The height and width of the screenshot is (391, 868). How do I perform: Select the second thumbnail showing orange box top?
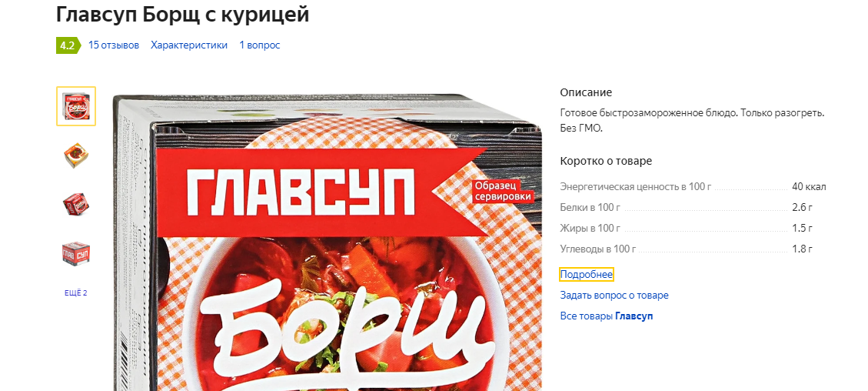pyautogui.click(x=76, y=155)
